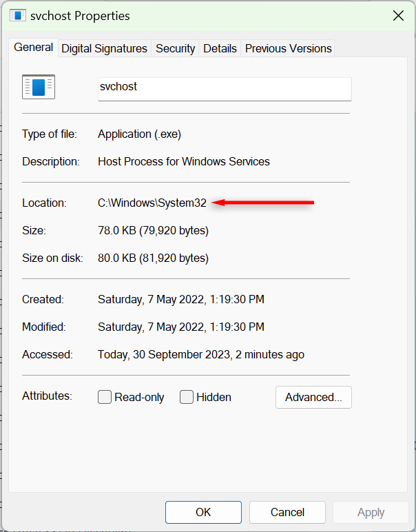Click the 78.0 KB size value
The image size is (416, 532).
[x=153, y=230]
